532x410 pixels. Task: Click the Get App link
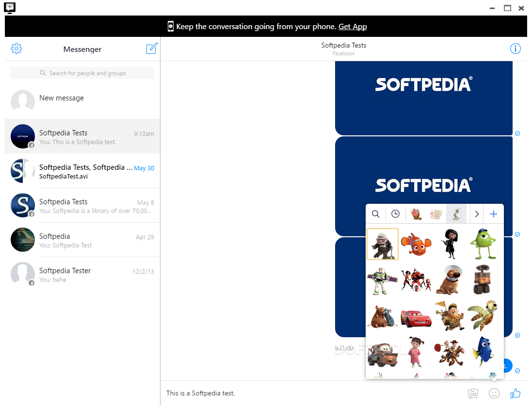353,27
